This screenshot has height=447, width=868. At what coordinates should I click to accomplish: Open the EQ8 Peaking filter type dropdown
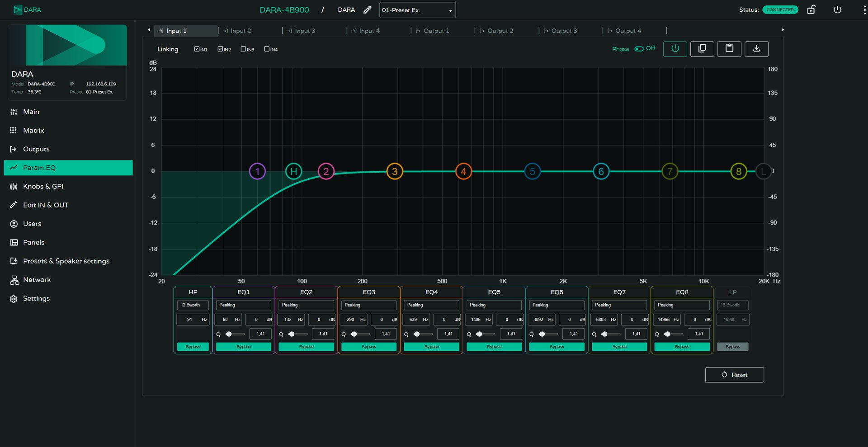(x=682, y=305)
